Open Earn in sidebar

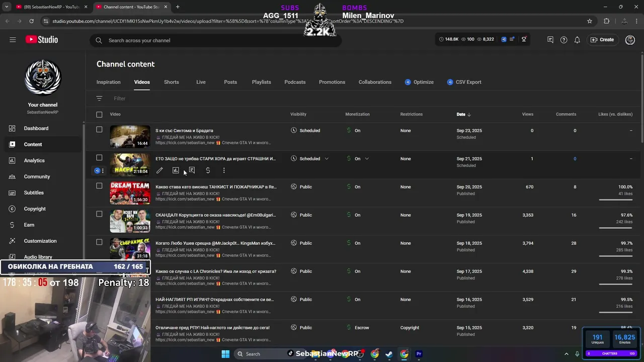coord(42,225)
